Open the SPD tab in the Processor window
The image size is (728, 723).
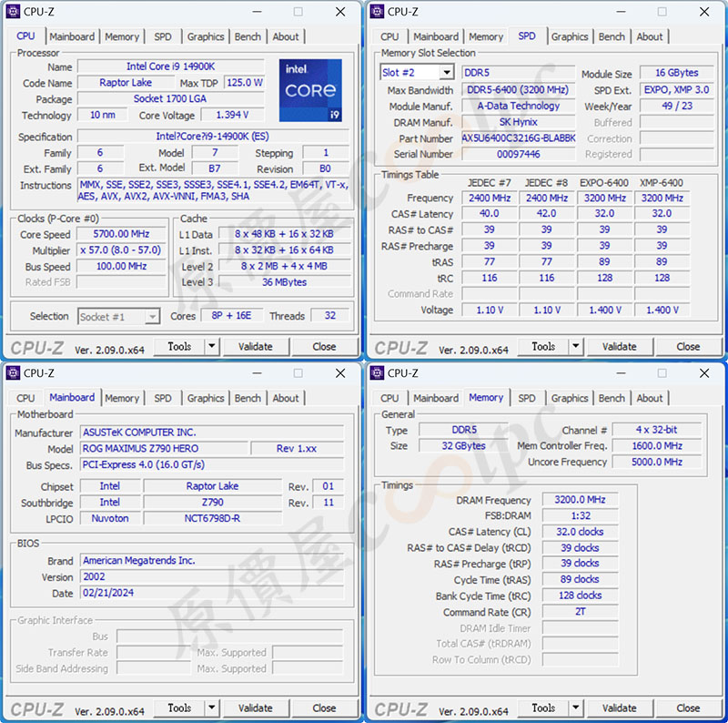pos(163,36)
